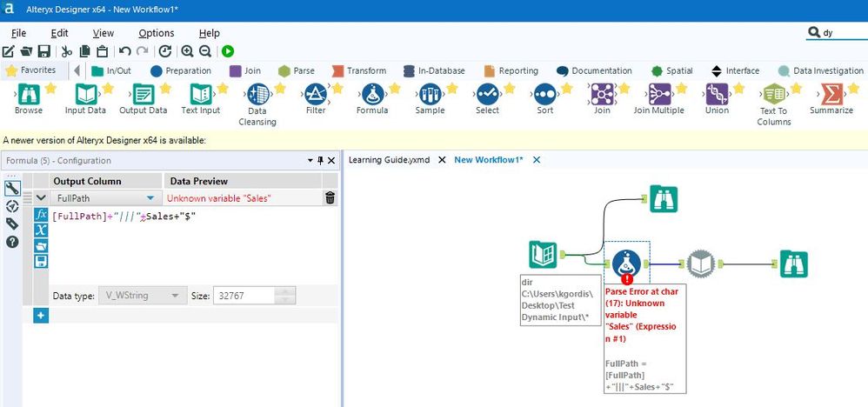Toggle favorite star on Output Data tool
This screenshot has height=407, width=868.
tap(165, 88)
